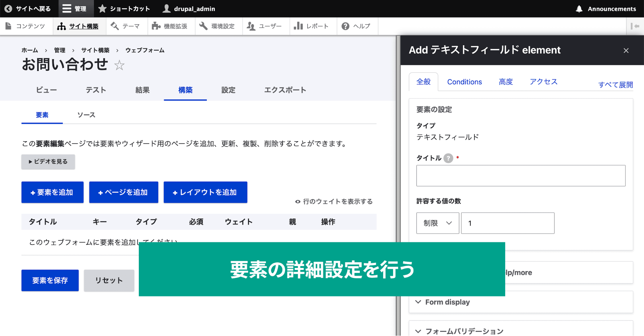
Task: Go to ホーム breadcrumb link
Action: [30, 50]
